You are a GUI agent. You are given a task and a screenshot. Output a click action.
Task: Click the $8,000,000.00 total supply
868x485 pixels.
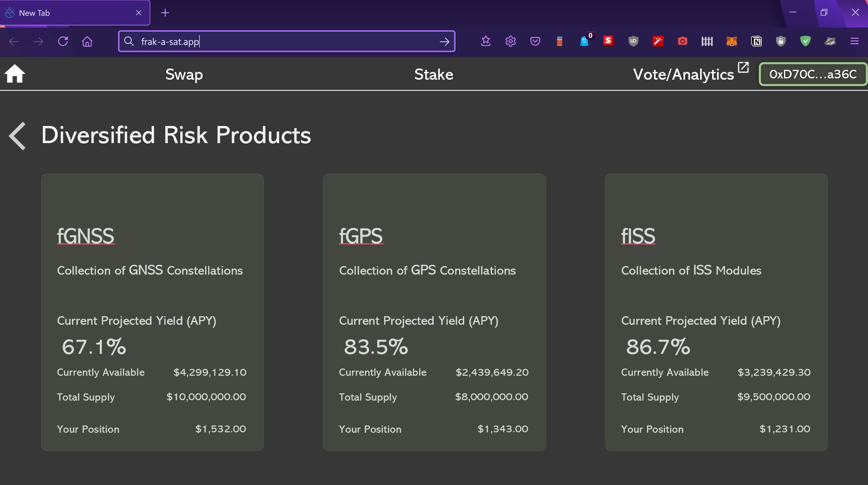coord(492,397)
